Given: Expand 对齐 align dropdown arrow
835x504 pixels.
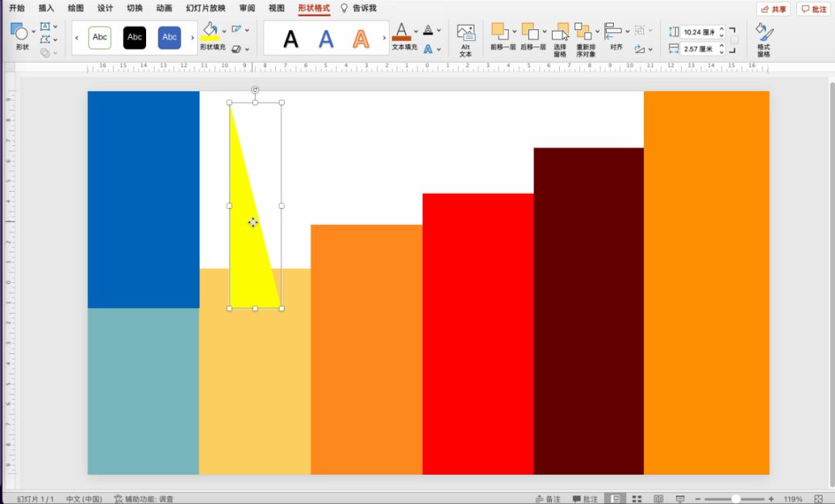Looking at the screenshot, I should (627, 31).
